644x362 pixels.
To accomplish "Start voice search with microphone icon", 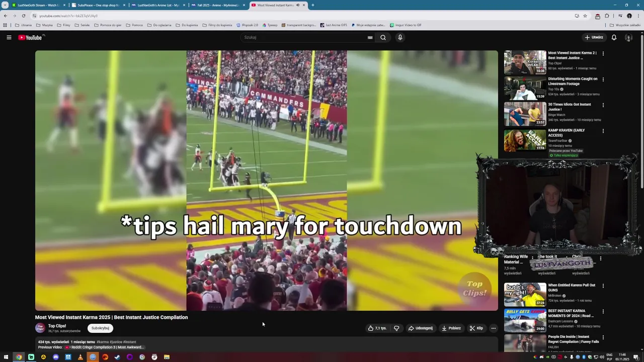I will coord(400,37).
